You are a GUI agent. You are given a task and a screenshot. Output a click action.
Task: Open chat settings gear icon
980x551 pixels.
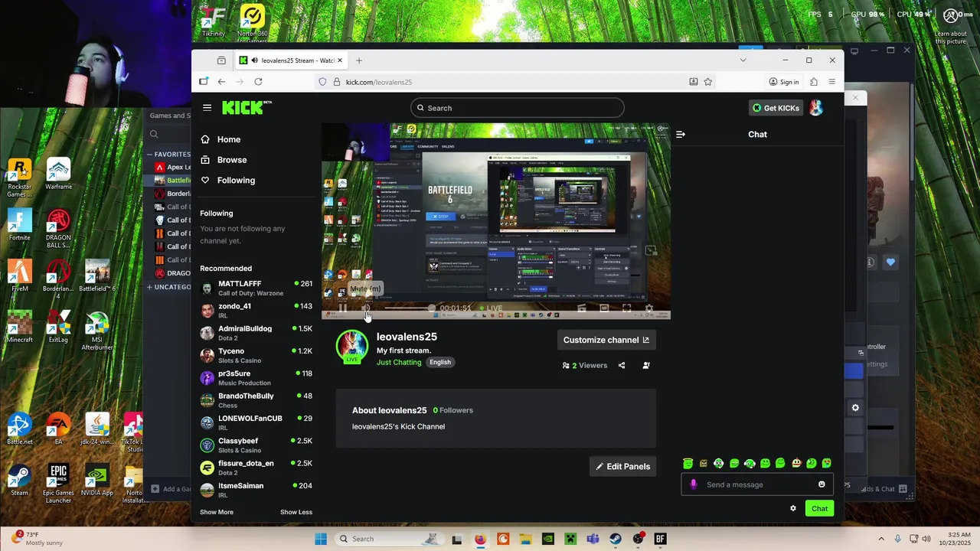tap(793, 508)
